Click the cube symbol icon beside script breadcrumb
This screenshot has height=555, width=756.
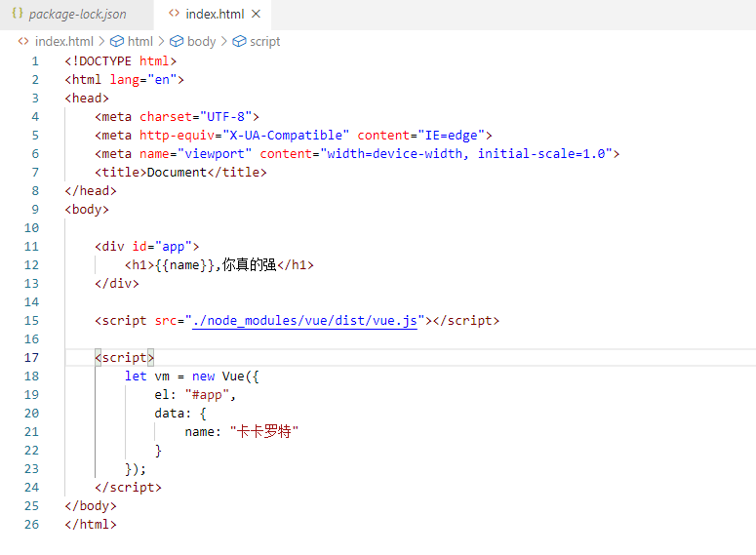pos(239,42)
